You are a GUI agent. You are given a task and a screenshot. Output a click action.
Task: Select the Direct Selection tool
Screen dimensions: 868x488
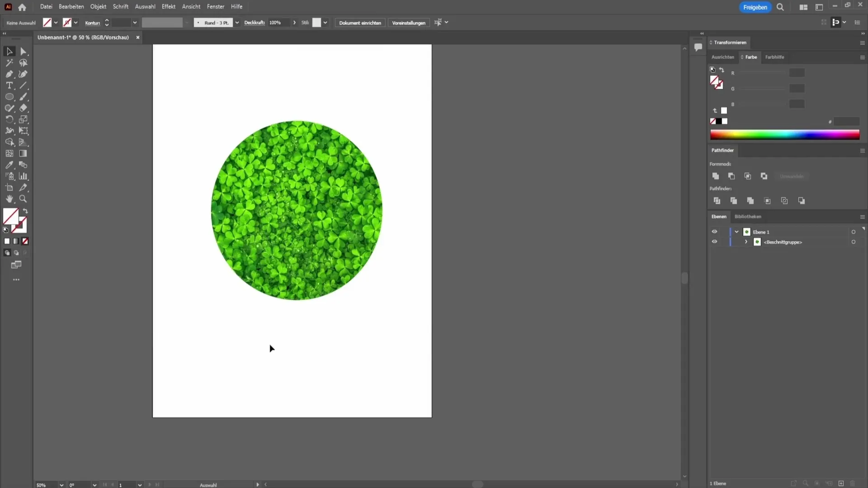pos(24,52)
